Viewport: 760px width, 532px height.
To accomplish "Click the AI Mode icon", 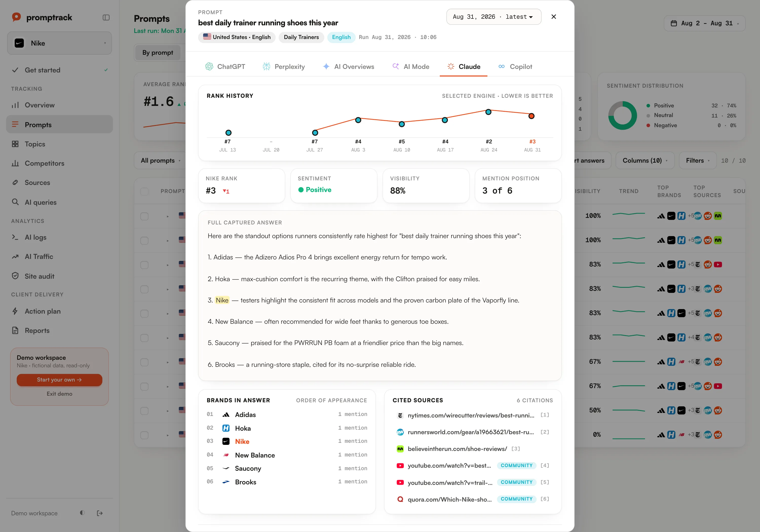I will click(x=395, y=66).
